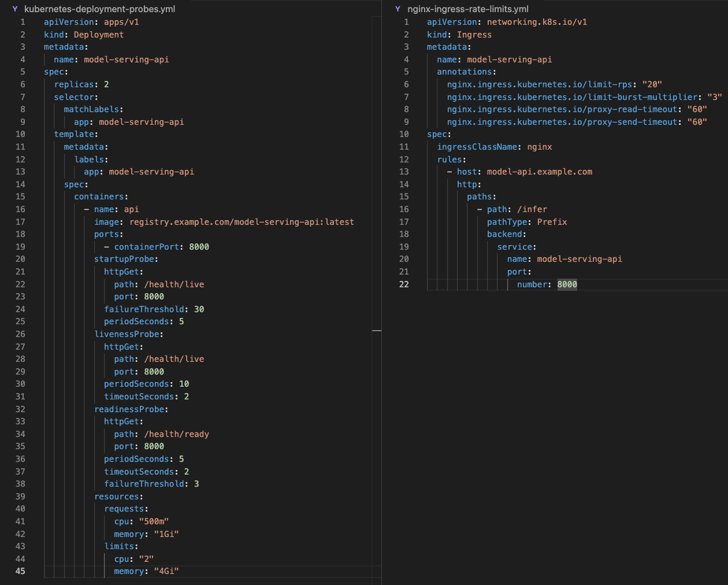The image size is (728, 585).
Task: Click "ingressClassName" key
Action: tap(477, 147)
